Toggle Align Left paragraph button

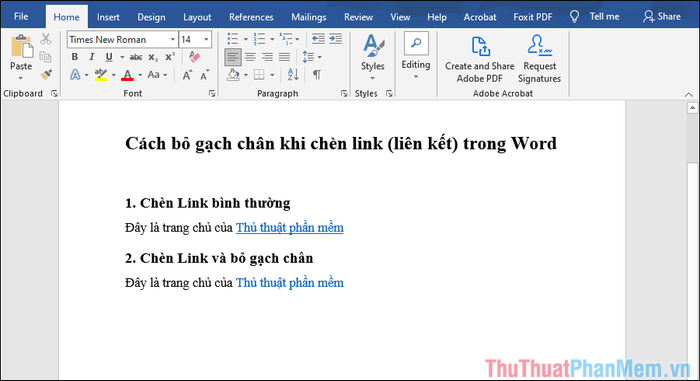[x=233, y=57]
